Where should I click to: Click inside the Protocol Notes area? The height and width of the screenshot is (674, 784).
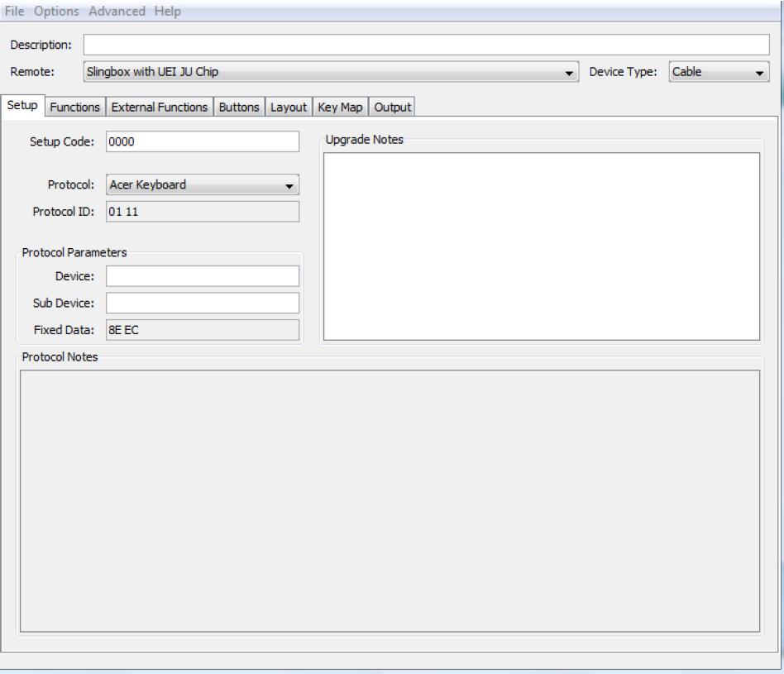[389, 500]
